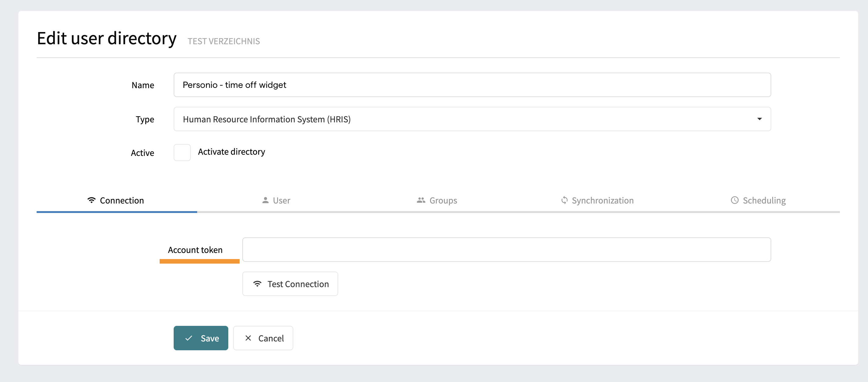Image resolution: width=868 pixels, height=382 pixels.
Task: Click the X icon on the Cancel button
Action: coord(248,338)
